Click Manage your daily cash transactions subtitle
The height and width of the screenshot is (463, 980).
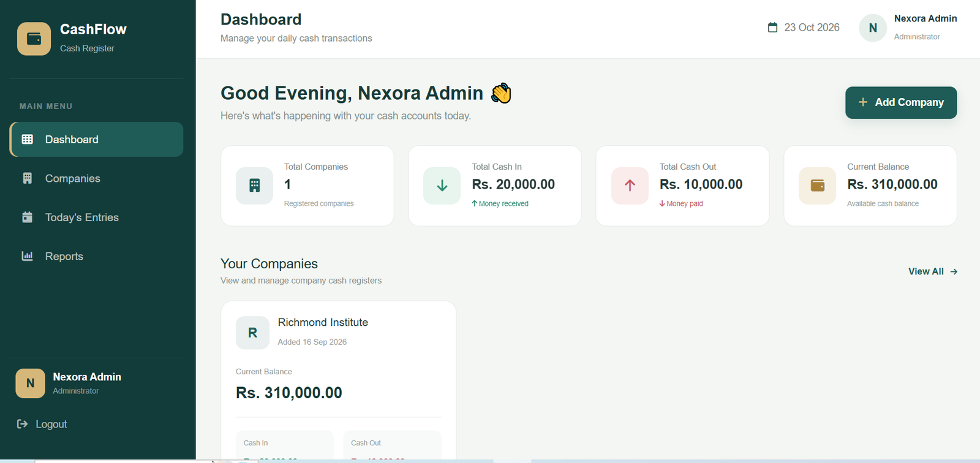click(x=296, y=38)
